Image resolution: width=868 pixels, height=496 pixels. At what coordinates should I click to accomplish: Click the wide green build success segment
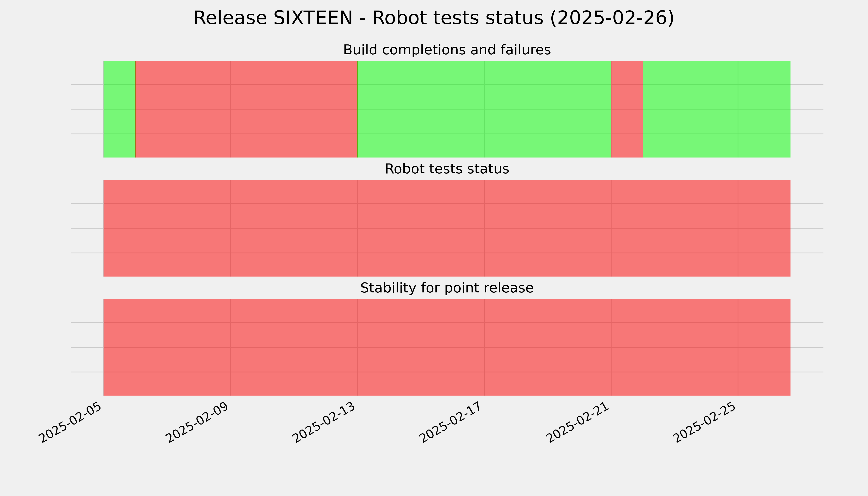pyautogui.click(x=484, y=109)
